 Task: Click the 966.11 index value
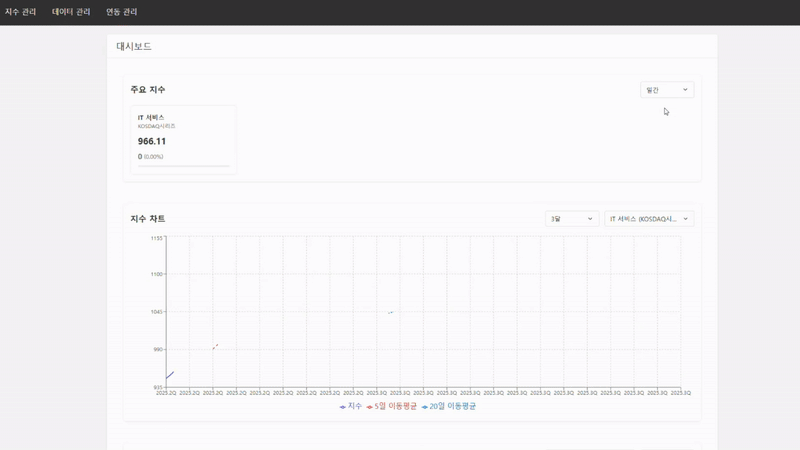click(152, 141)
